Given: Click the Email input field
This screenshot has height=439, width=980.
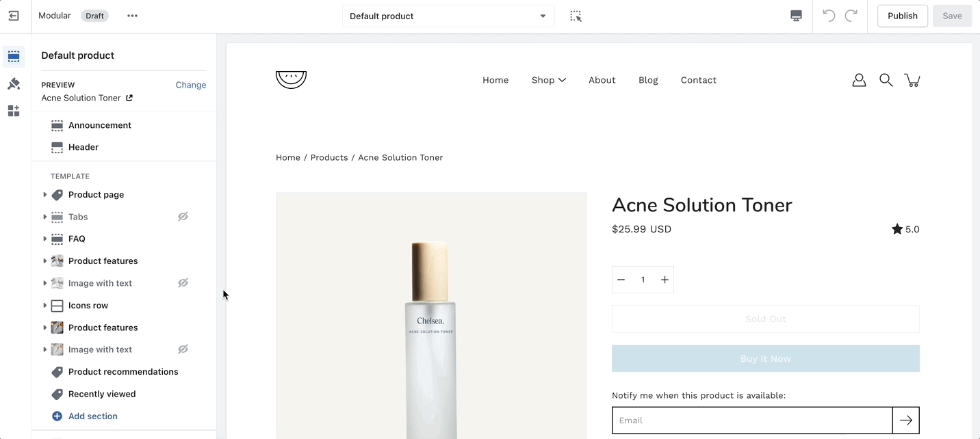Looking at the screenshot, I should [751, 421].
